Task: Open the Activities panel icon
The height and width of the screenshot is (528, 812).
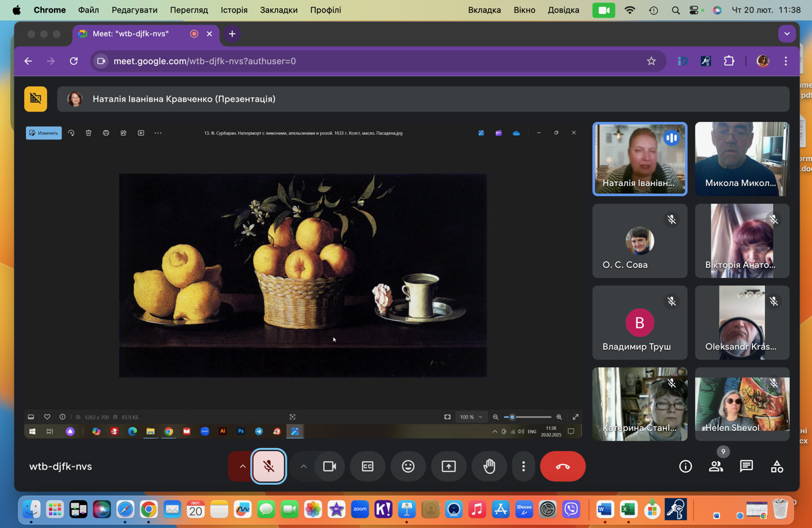Action: 777,466
